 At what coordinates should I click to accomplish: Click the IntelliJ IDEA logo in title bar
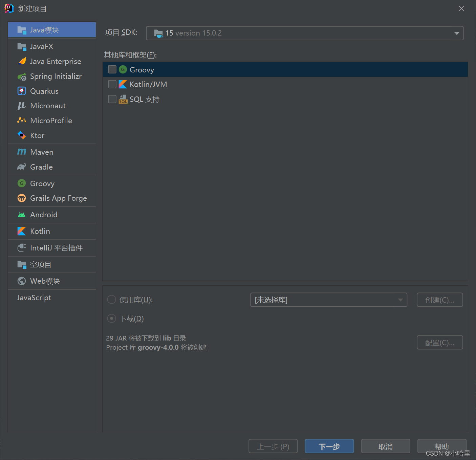tap(9, 8)
